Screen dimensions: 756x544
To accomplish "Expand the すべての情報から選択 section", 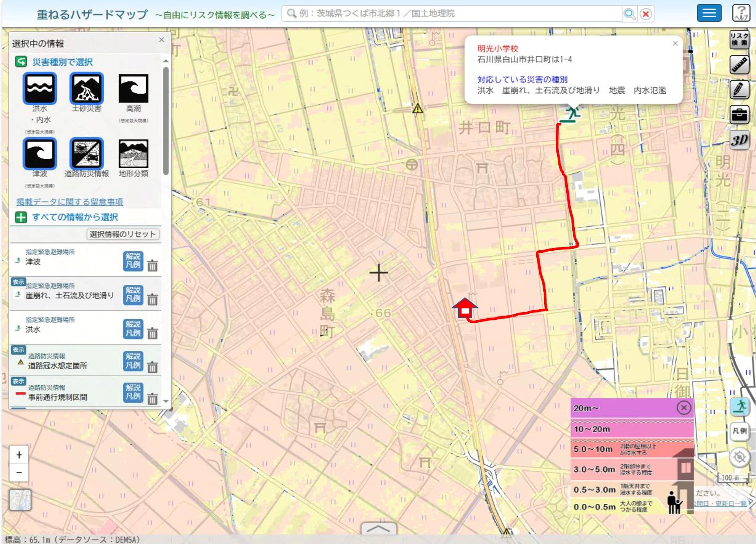I will click(21, 217).
